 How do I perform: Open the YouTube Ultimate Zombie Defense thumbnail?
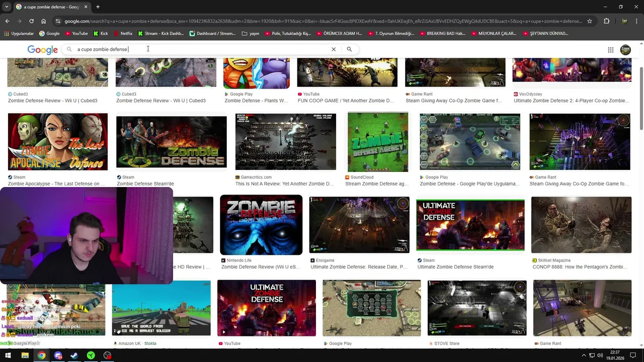pyautogui.click(x=267, y=308)
